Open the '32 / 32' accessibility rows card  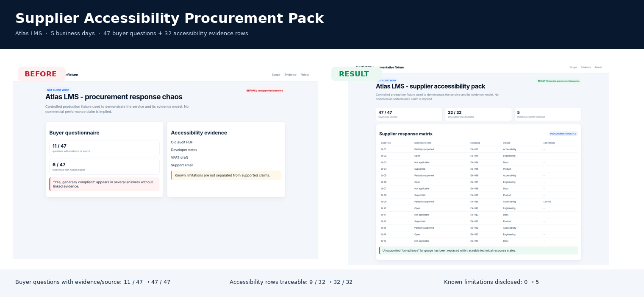pos(478,114)
